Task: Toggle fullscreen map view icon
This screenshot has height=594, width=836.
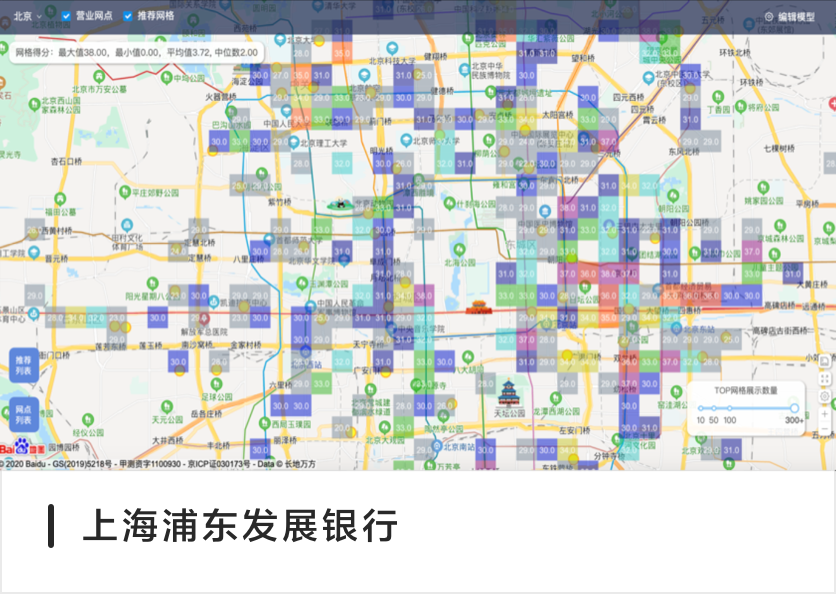Action: 824,379
